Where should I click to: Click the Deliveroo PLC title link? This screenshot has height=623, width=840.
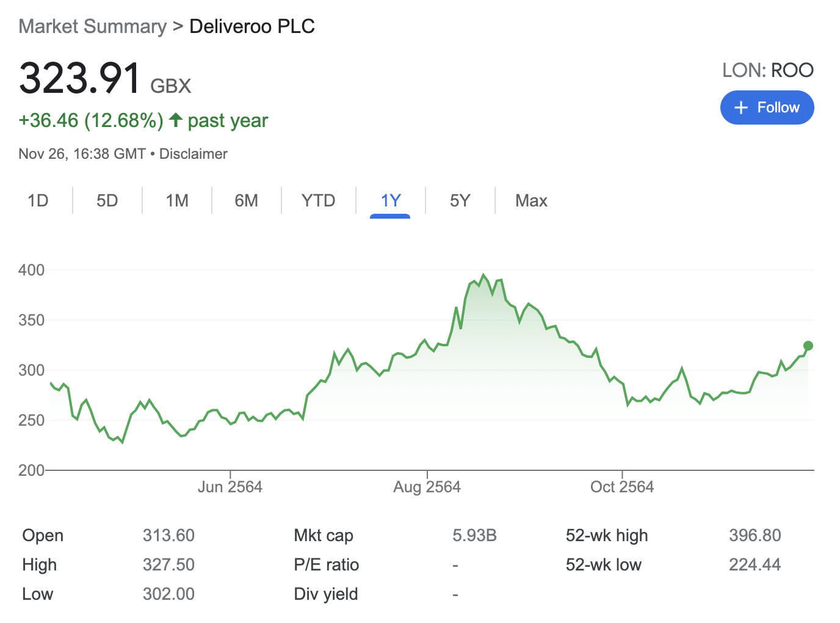252,26
